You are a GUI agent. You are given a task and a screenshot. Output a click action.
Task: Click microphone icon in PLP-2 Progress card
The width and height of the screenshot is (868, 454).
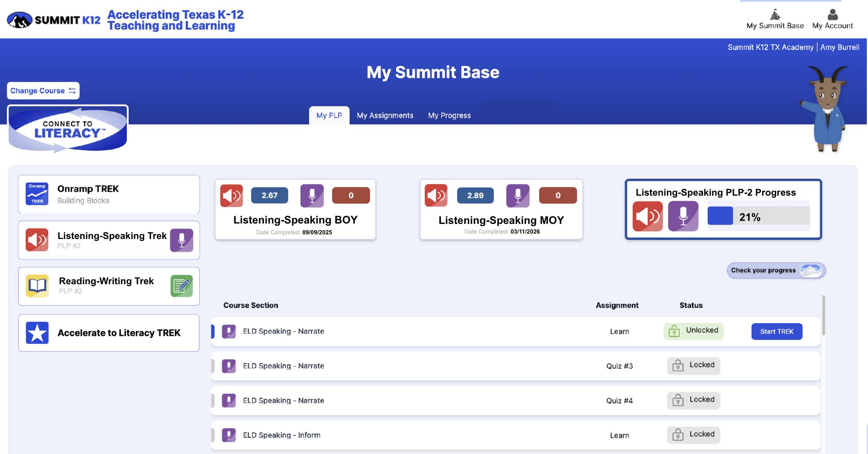[683, 216]
